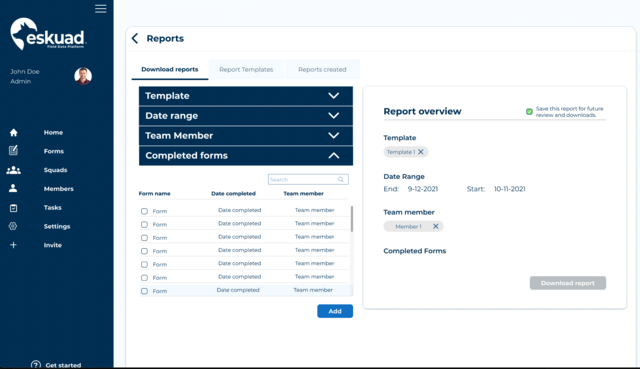
Task: Switch to Reports created tab
Action: click(x=322, y=69)
